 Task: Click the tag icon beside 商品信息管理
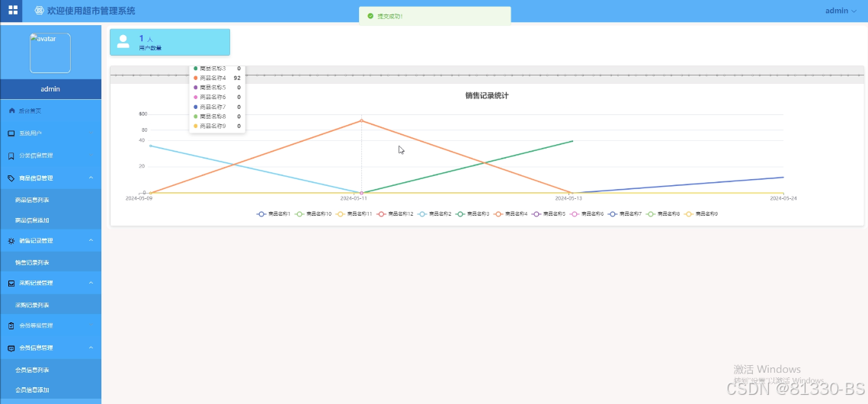click(11, 178)
